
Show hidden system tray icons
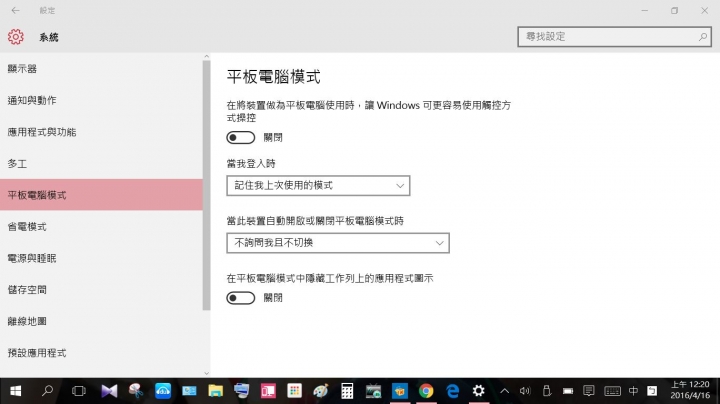coord(504,391)
